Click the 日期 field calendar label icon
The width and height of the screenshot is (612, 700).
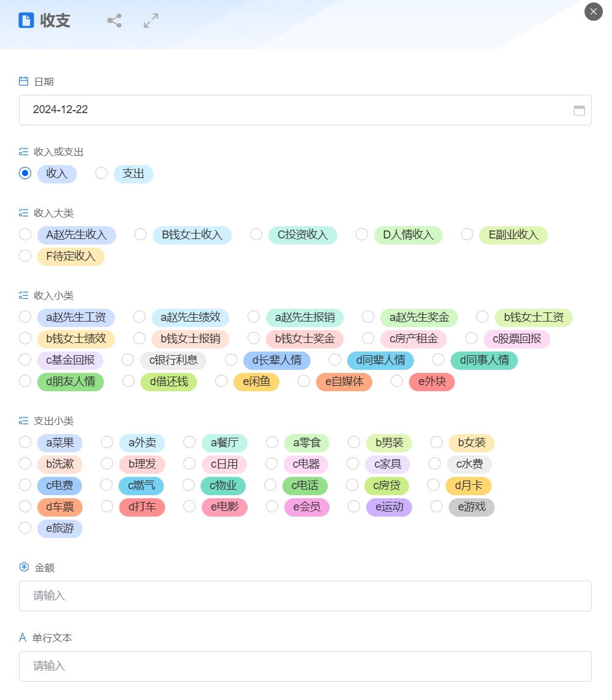pos(24,81)
